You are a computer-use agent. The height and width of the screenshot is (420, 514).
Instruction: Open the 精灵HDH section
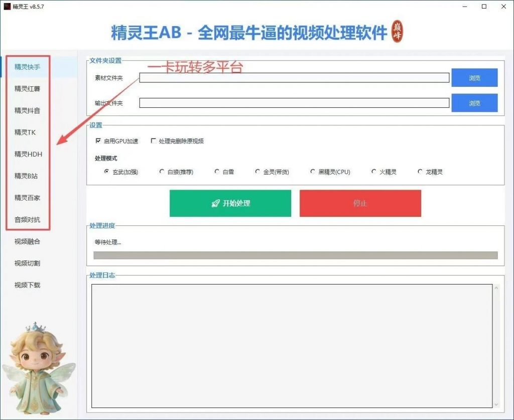pos(28,155)
